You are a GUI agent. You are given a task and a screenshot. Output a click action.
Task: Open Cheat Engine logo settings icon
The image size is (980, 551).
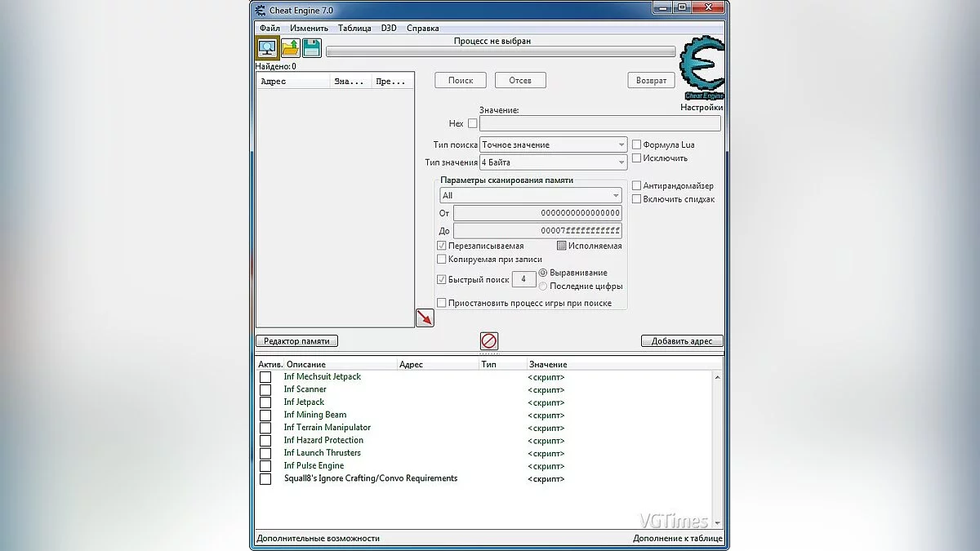[702, 69]
